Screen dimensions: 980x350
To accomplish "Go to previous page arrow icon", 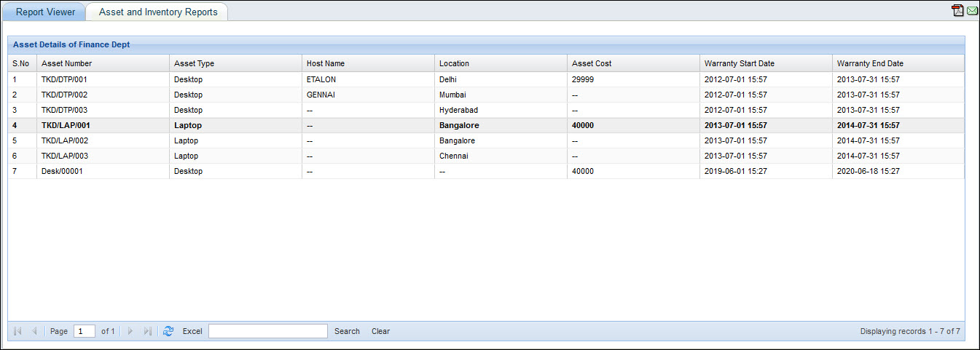I will click(x=34, y=331).
